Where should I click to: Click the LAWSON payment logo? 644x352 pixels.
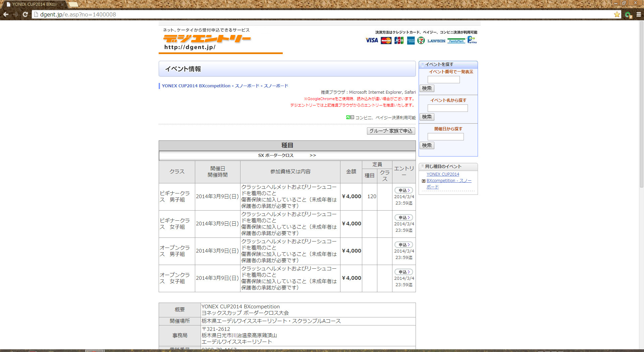click(436, 41)
